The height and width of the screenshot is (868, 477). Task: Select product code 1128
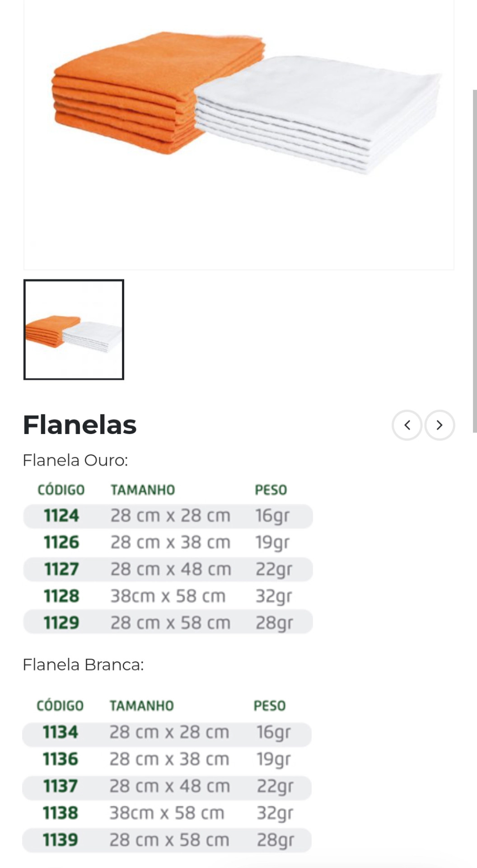pos(61,596)
